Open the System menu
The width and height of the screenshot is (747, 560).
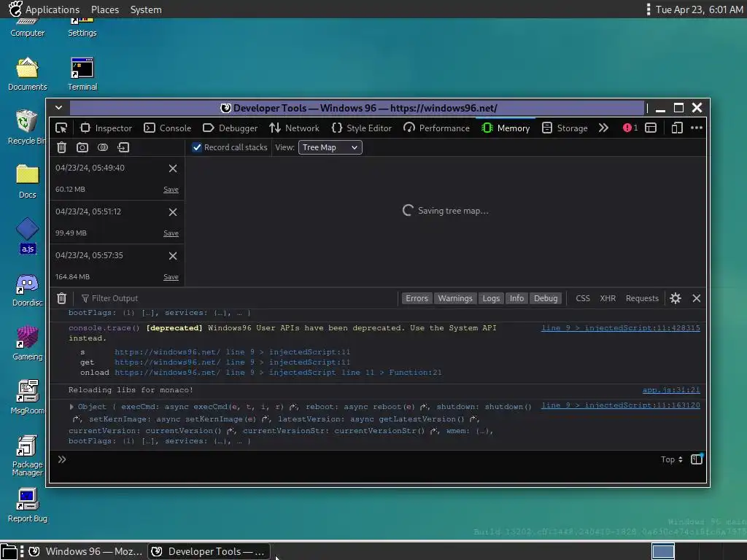click(146, 9)
